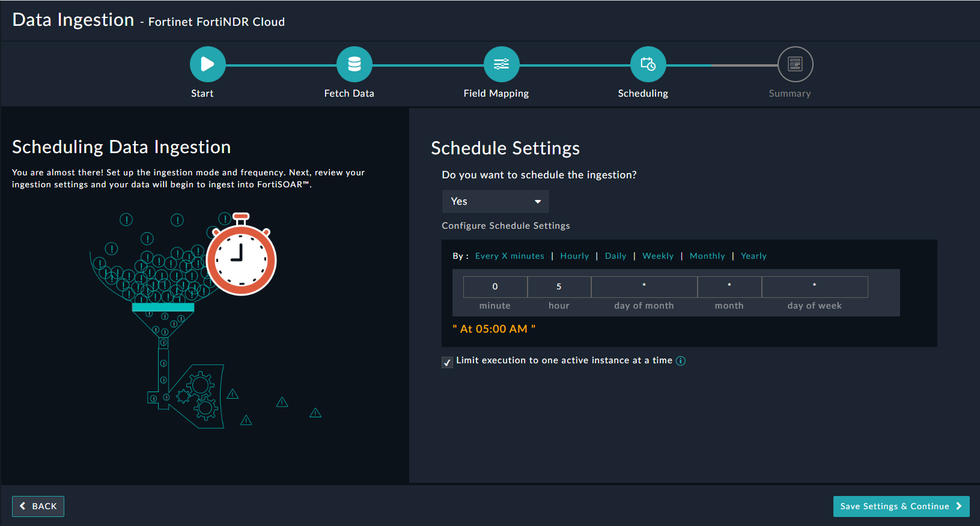Screen dimensions: 980x526
Task: Click the Summary step document icon
Action: [795, 64]
